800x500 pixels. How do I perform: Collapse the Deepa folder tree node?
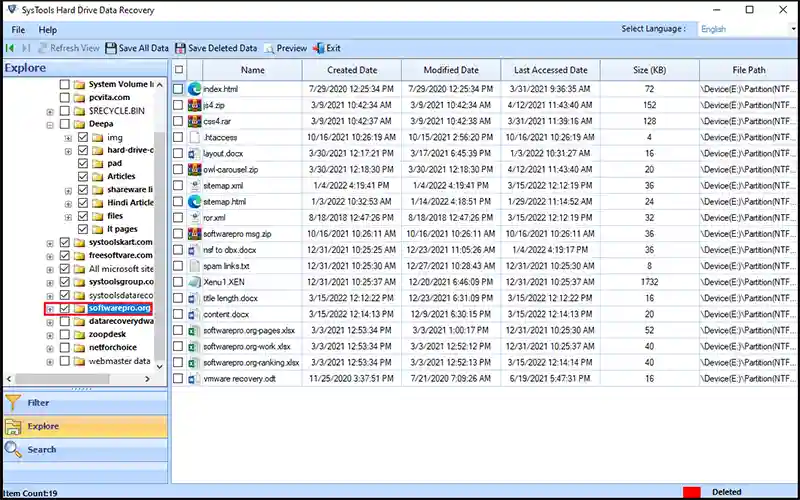click(x=50, y=124)
